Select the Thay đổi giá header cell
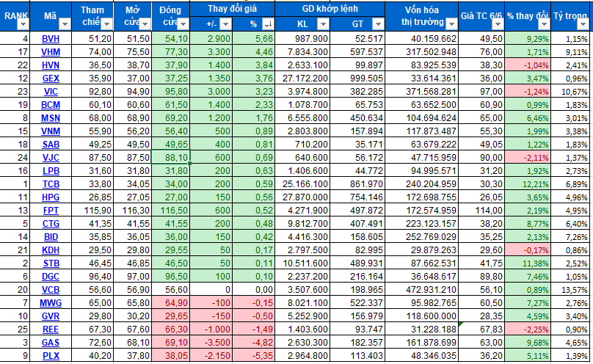Image resolution: width=593 pixels, height=364 pixels. tap(232, 9)
